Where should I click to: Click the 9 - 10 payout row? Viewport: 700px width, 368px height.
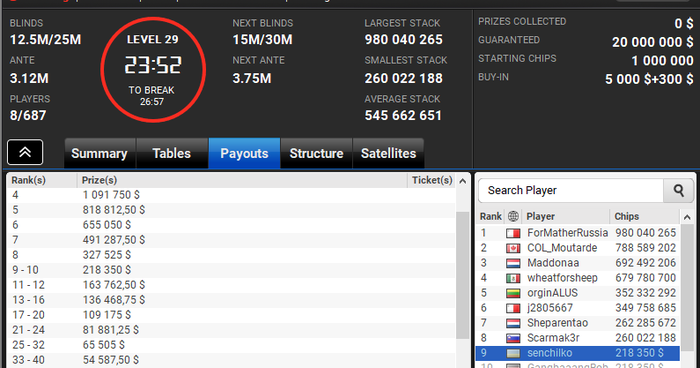231,270
